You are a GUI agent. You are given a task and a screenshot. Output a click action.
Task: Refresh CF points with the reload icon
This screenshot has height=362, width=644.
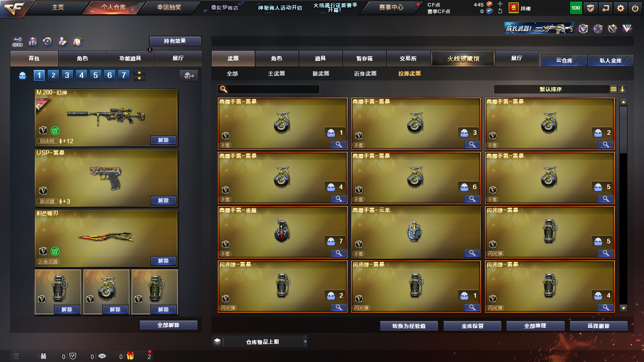[500, 11]
